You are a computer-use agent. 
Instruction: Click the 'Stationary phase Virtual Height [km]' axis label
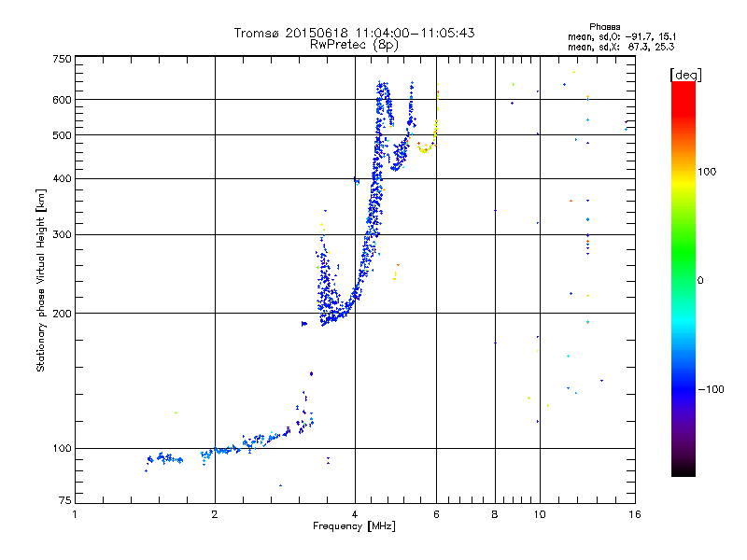point(41,280)
